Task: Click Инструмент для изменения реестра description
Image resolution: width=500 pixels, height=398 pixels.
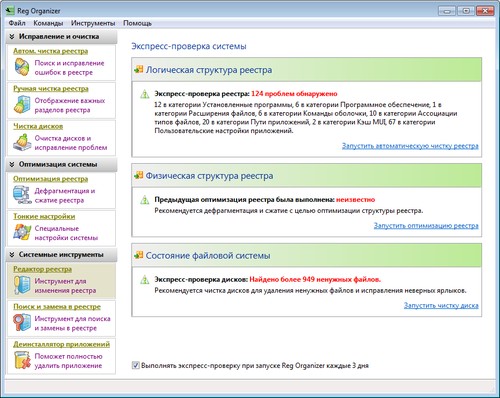Action: [x=65, y=286]
